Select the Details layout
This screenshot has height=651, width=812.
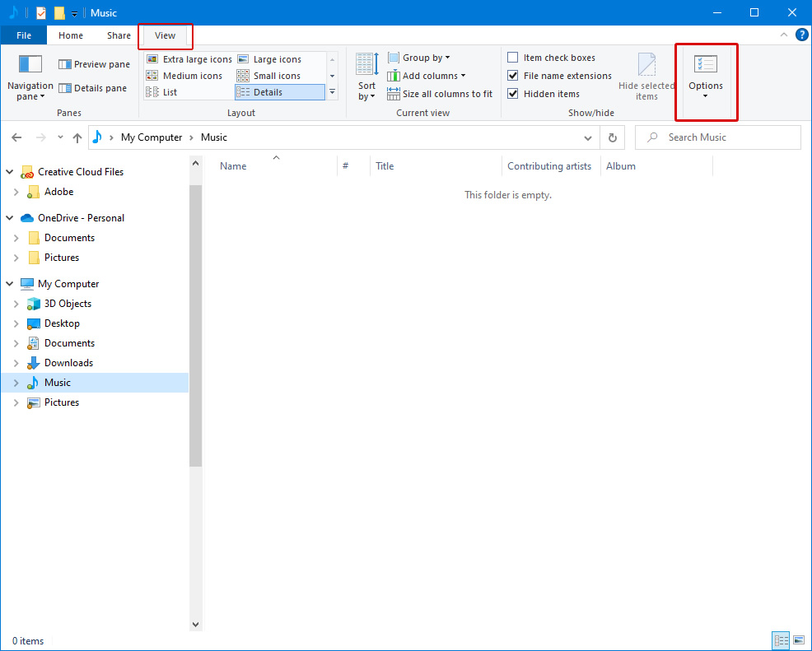[x=280, y=92]
